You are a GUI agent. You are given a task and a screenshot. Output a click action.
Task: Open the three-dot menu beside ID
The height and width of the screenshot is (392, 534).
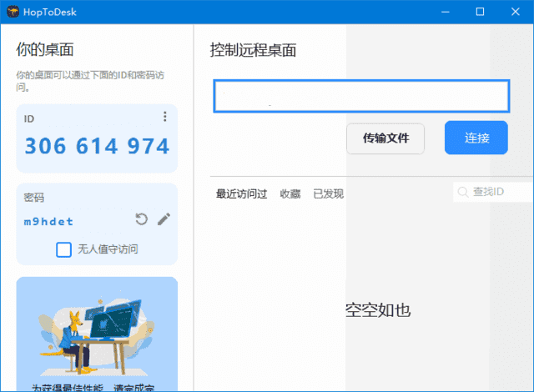pos(164,117)
